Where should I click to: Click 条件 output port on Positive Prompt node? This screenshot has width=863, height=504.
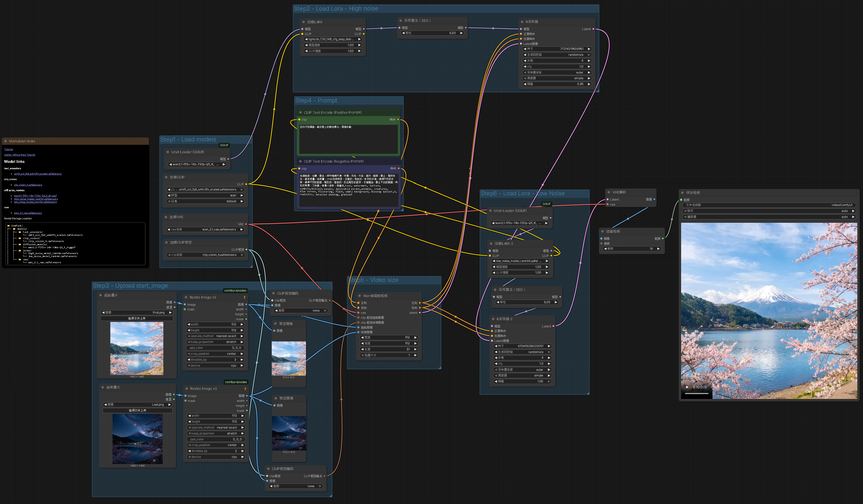pyautogui.click(x=398, y=119)
